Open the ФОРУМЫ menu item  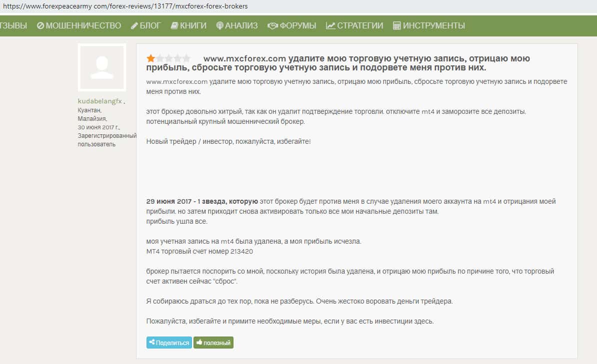[x=291, y=25]
